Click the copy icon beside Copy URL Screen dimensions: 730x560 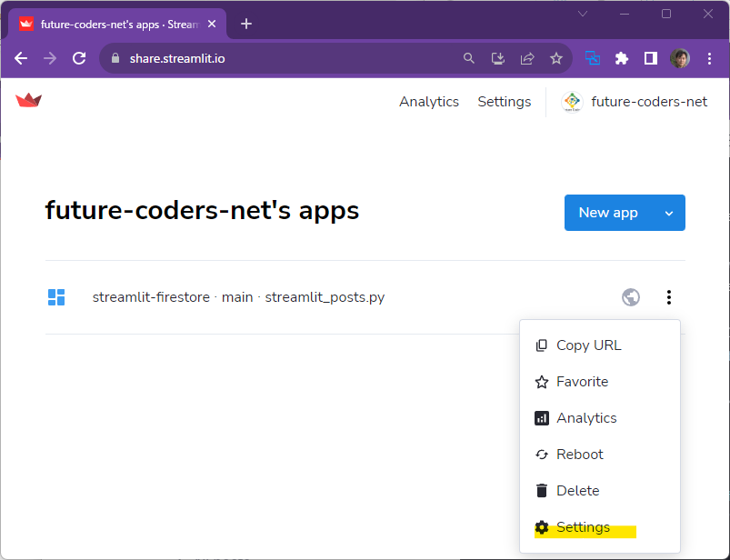(542, 345)
